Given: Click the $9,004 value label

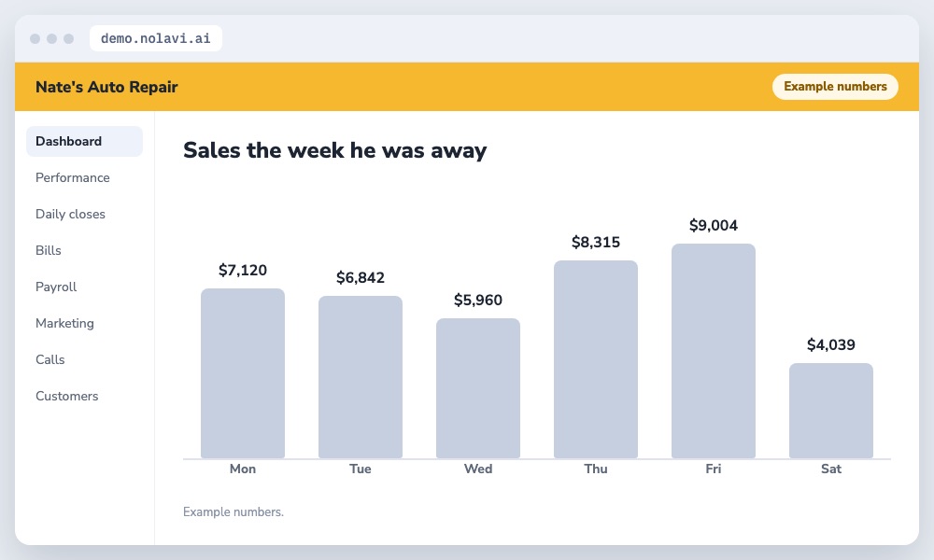Looking at the screenshot, I should tap(713, 226).
